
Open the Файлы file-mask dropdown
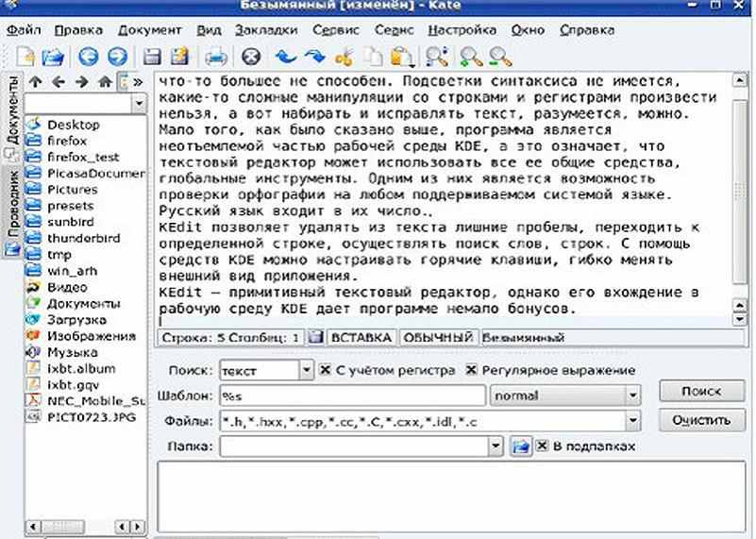632,421
